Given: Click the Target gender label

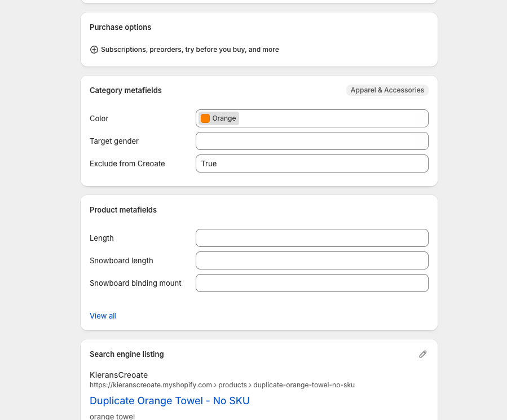Looking at the screenshot, I should click(x=114, y=141).
